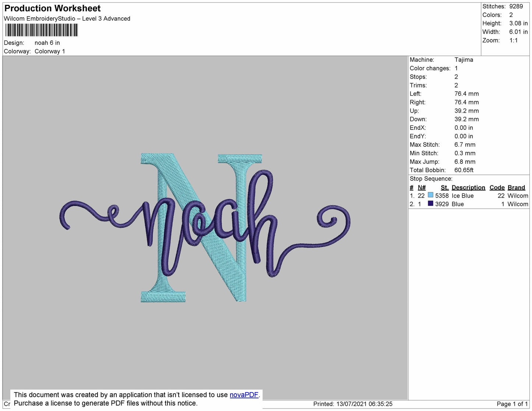Image resolution: width=532 pixels, height=411 pixels.
Task: Click the Machine value Tajima
Action: [x=464, y=60]
